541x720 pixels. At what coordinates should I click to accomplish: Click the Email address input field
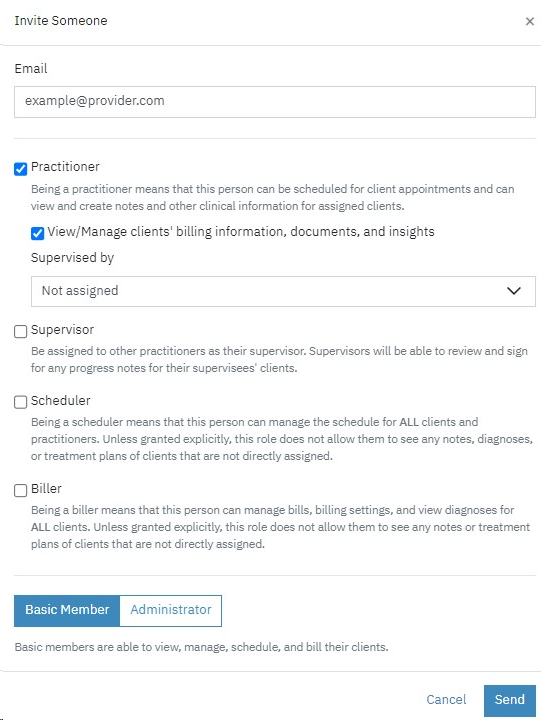[x=275, y=101]
